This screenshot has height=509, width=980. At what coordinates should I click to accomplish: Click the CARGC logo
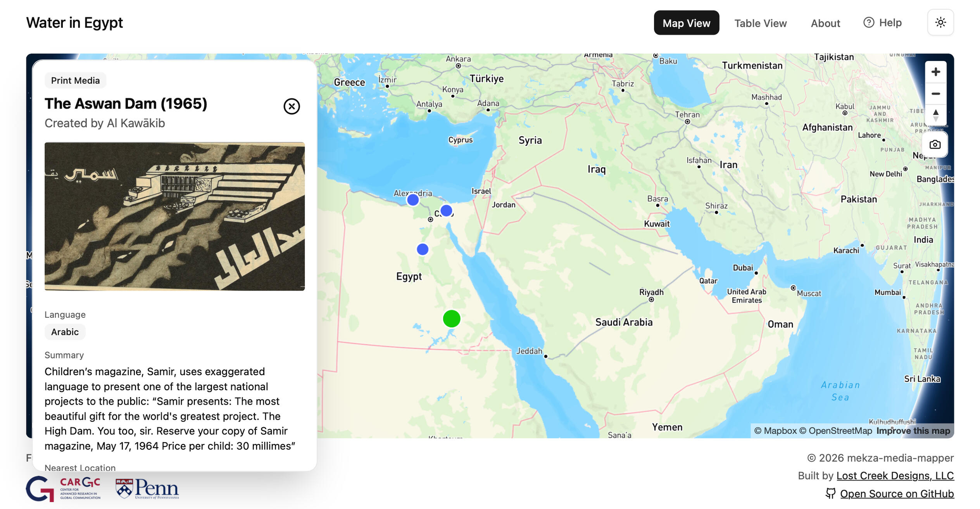click(x=64, y=489)
